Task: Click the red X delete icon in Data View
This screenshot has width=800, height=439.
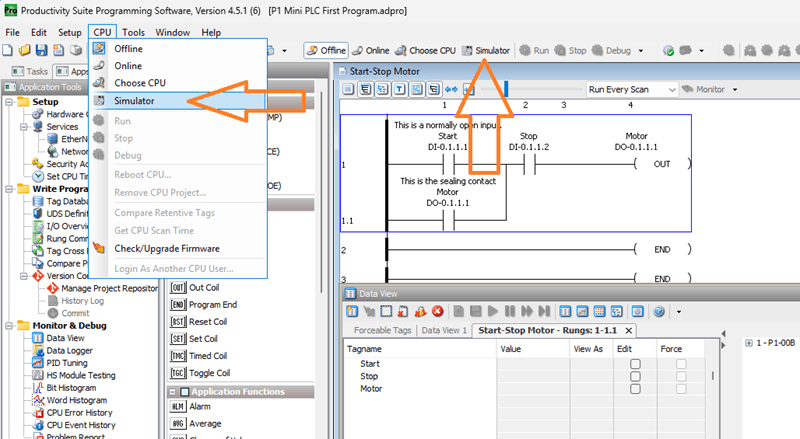Action: 437,311
